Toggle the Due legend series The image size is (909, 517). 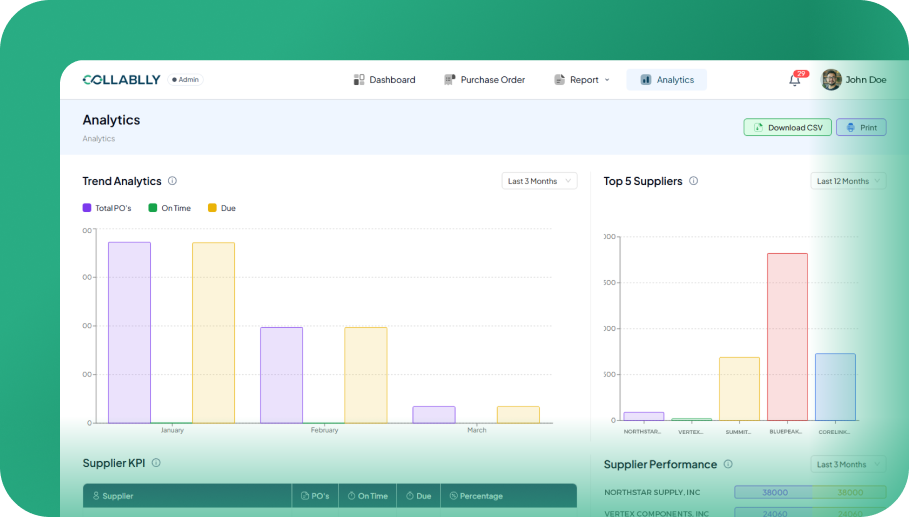[222, 208]
